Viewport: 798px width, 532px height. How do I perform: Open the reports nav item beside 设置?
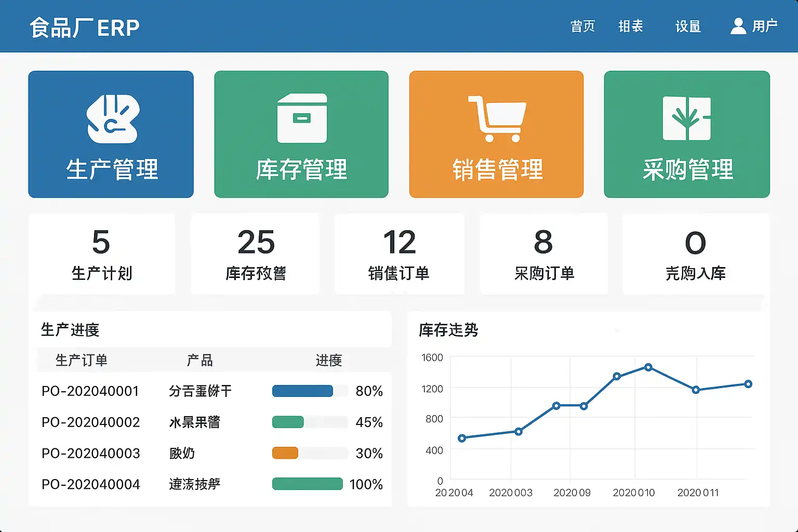pos(631,26)
